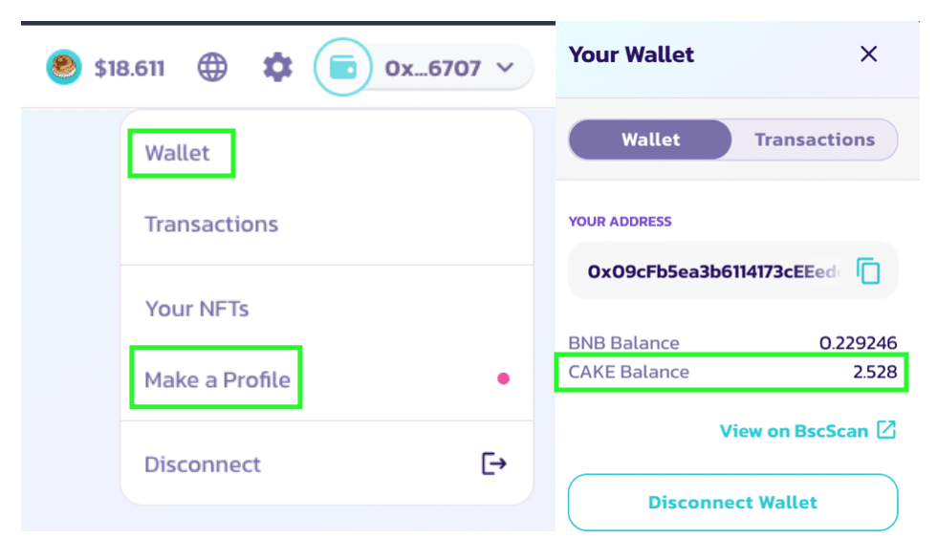Screen dimensions: 937x560
Task: Open Transactions from the account menu
Action: [x=211, y=225]
